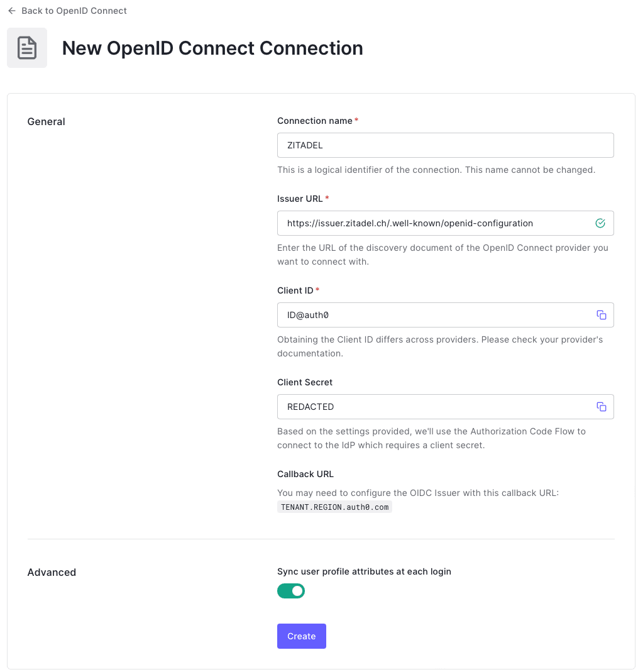Screen dimensions: 638x672
Task: Click the TENANT.REGION.auth0.com callback URL
Action: point(334,507)
